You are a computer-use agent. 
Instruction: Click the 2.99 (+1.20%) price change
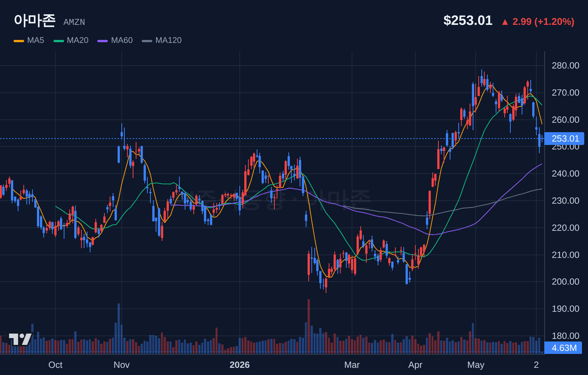(x=543, y=21)
